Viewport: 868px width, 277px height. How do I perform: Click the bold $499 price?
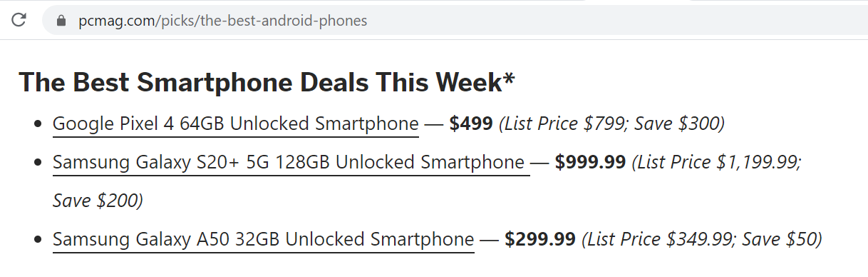click(471, 124)
